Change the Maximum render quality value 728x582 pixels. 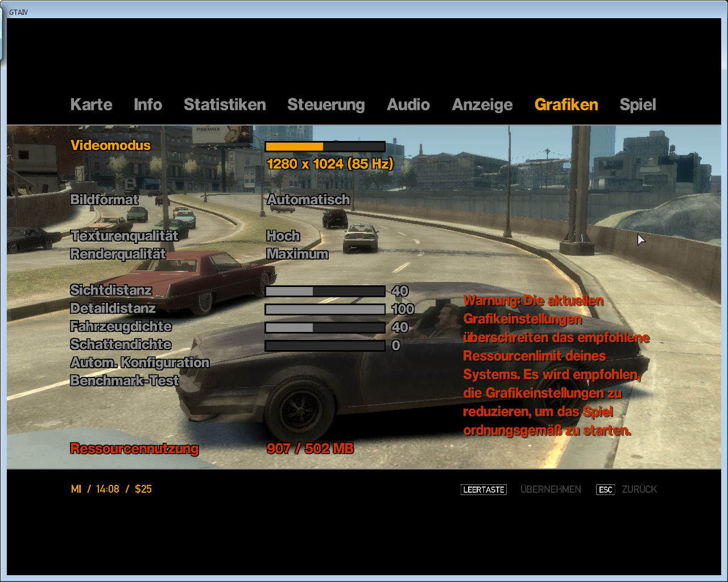coord(297,254)
